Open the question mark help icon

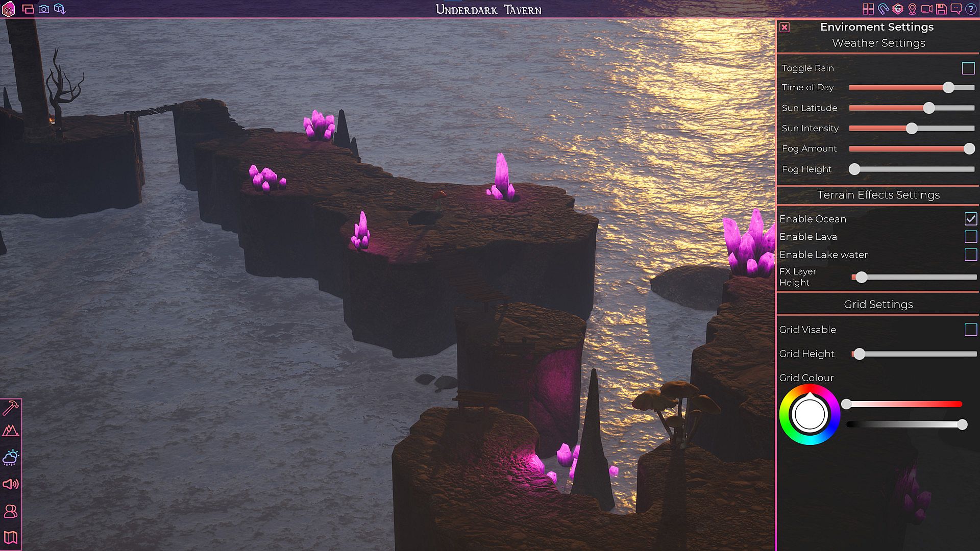[x=971, y=9]
